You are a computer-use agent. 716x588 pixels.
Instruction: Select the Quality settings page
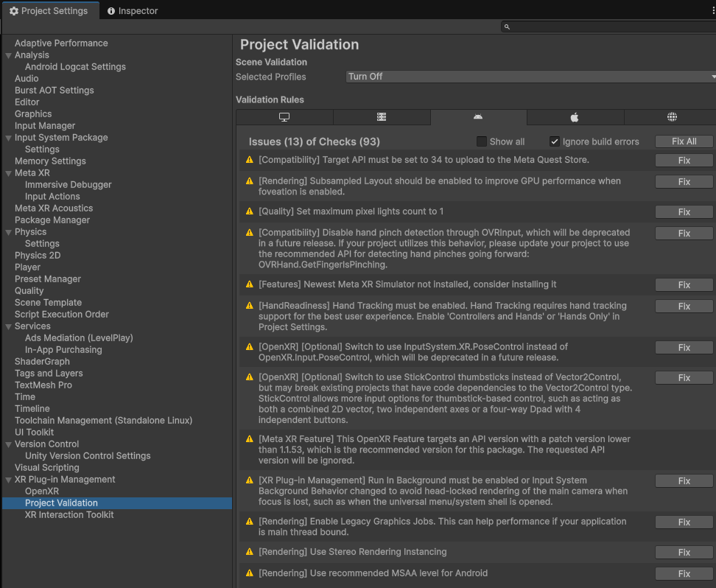tap(29, 291)
